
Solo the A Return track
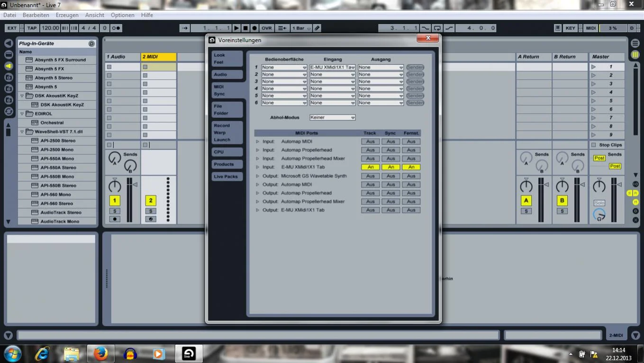coord(526,211)
